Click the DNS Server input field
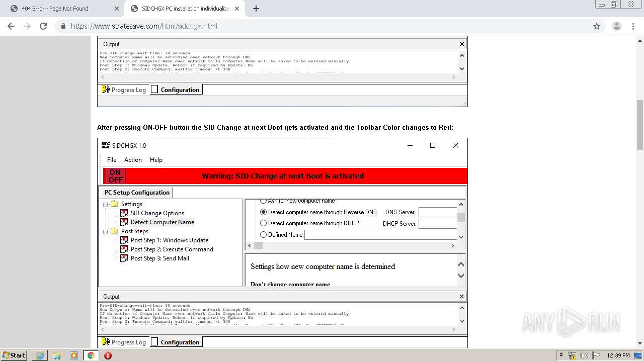 pyautogui.click(x=437, y=212)
